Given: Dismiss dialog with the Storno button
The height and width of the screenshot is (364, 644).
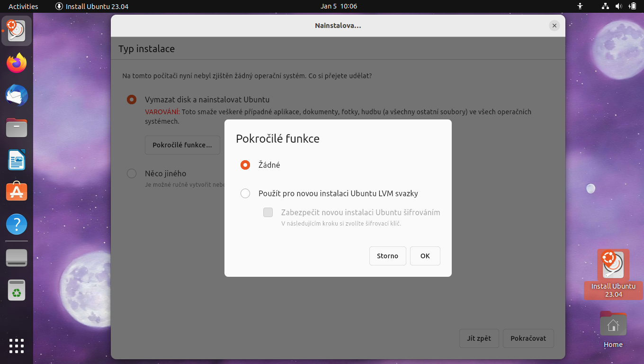Looking at the screenshot, I should coord(387,255).
